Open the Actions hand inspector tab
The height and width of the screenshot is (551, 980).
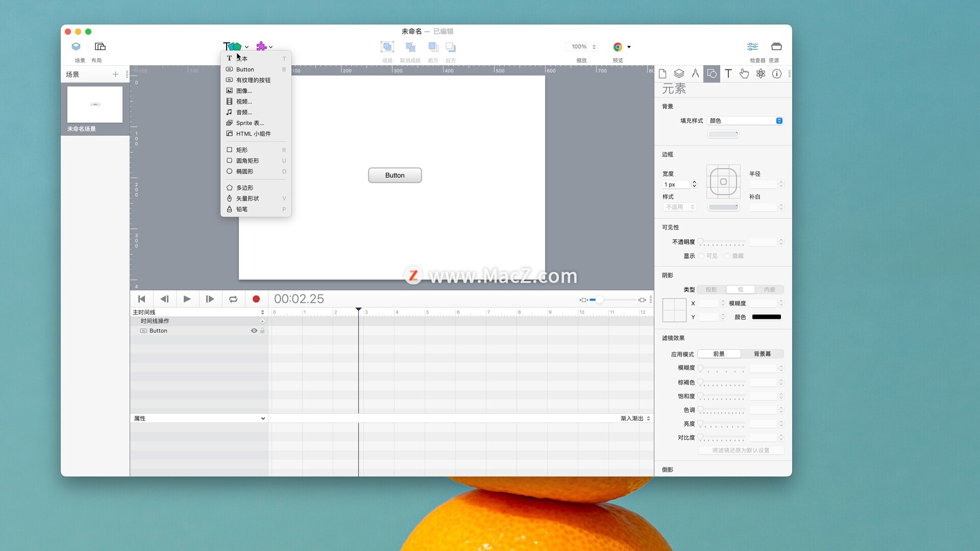tap(744, 73)
